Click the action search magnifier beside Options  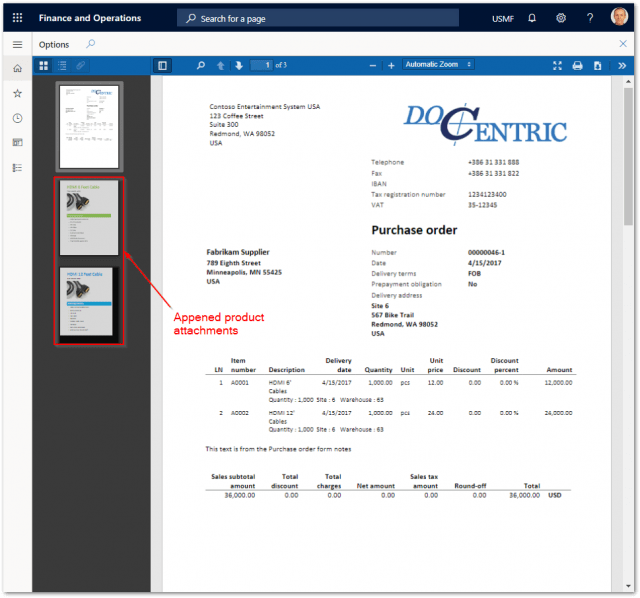click(91, 44)
